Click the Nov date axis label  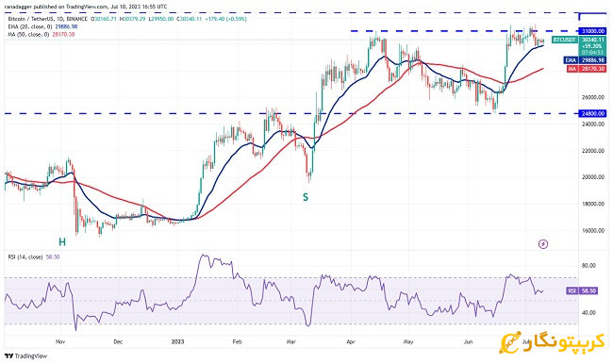point(60,341)
